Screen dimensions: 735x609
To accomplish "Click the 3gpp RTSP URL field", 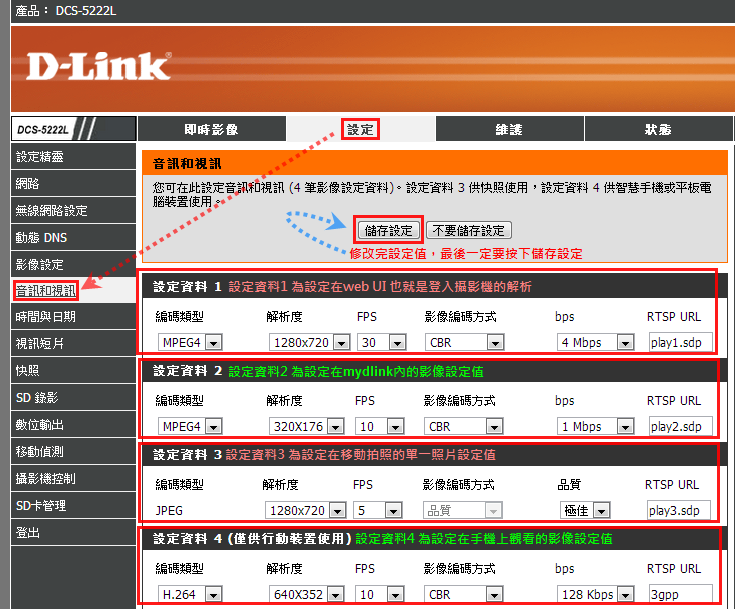I will coord(681,595).
